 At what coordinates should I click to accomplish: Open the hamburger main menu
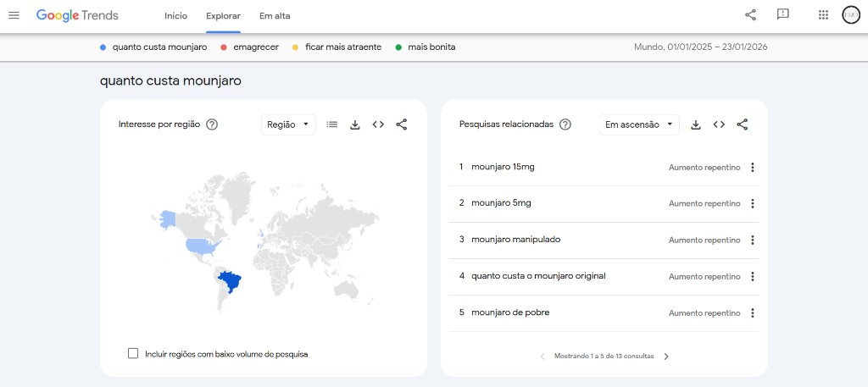coord(14,15)
